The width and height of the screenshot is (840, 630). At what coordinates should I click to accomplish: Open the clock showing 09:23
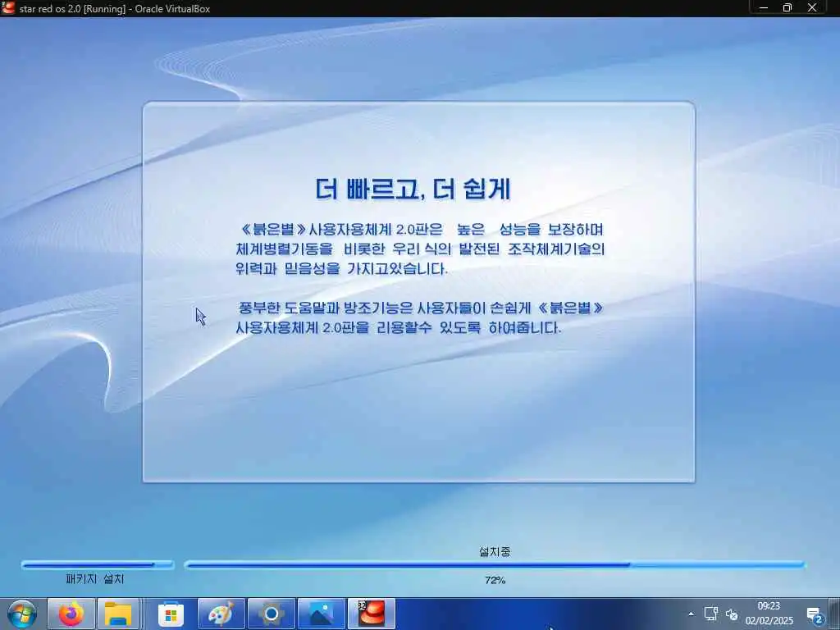(x=769, y=606)
